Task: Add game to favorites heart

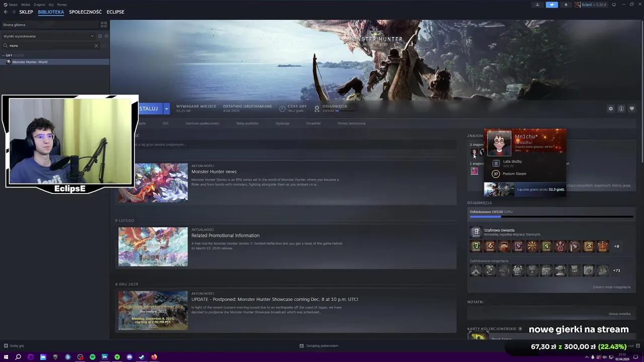Action: click(632, 109)
